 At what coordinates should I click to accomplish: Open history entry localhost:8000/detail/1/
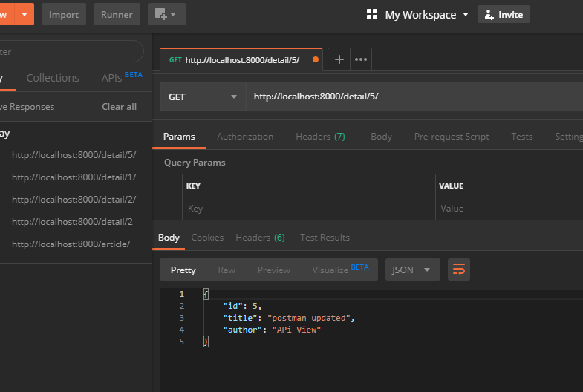[74, 177]
